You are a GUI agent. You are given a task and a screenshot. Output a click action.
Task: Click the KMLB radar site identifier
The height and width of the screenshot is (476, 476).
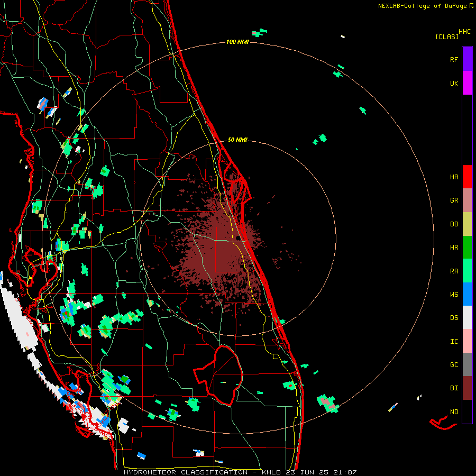click(271, 472)
